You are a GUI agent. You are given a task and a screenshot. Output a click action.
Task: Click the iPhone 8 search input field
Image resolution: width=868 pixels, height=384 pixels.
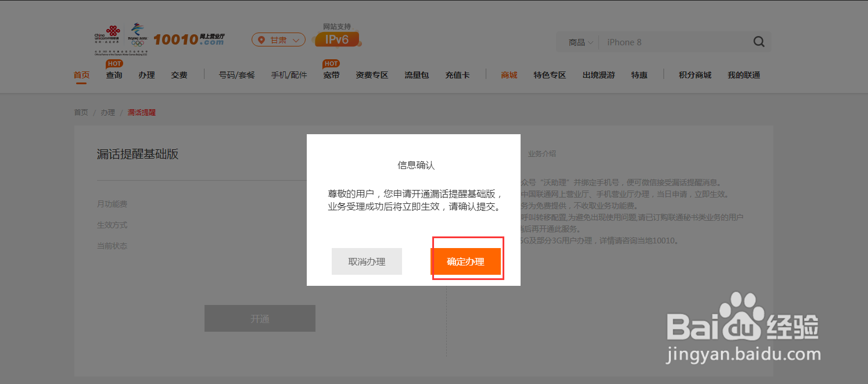pyautogui.click(x=674, y=42)
